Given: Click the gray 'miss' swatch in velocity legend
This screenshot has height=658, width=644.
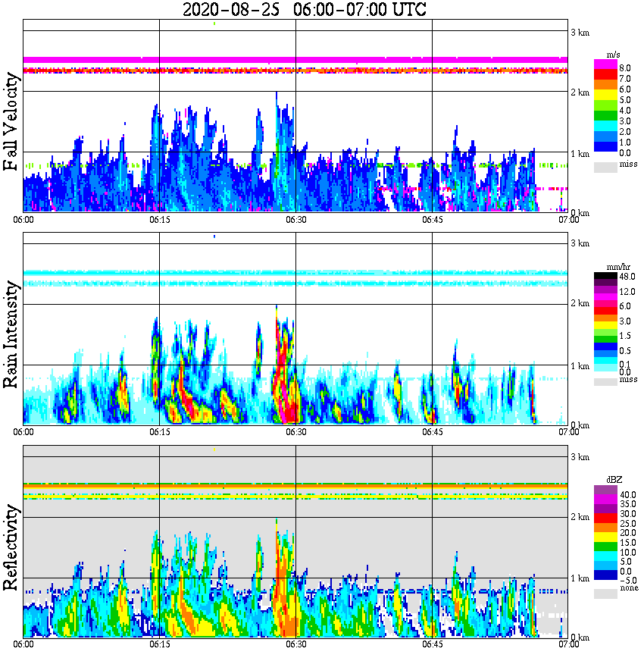Looking at the screenshot, I should pos(605,168).
